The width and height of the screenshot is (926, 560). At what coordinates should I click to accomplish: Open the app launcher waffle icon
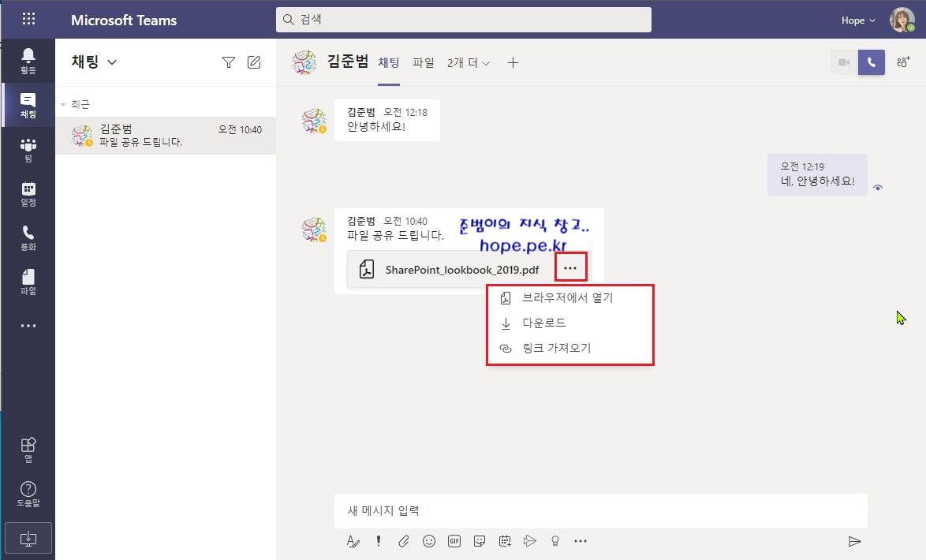(x=28, y=19)
